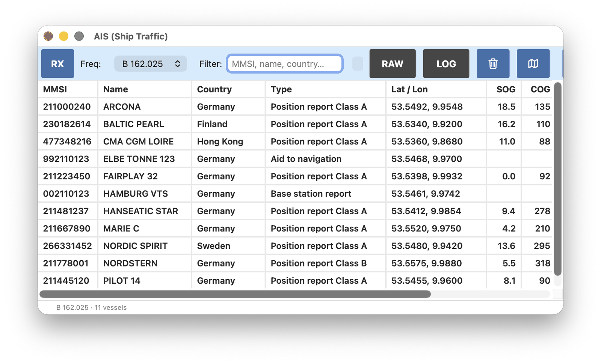
Task: Click the trash icon to clear vessels
Action: pos(493,63)
